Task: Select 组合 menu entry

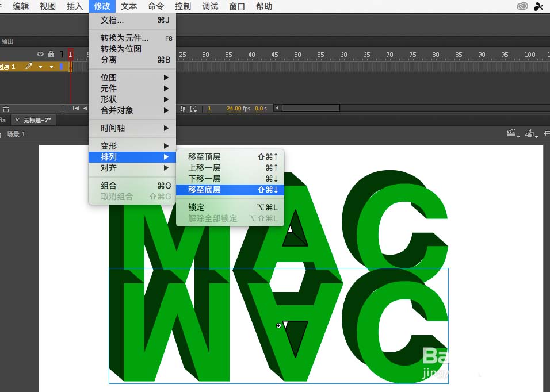Action: (132, 185)
